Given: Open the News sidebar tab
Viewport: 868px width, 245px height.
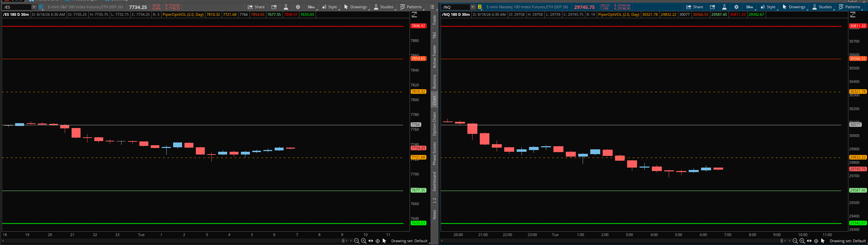Looking at the screenshot, I should pyautogui.click(x=434, y=215).
